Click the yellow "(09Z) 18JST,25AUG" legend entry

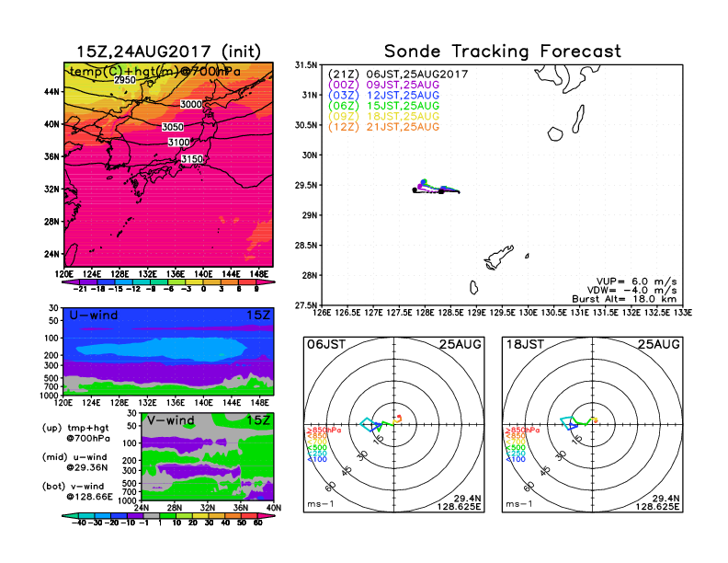click(383, 117)
